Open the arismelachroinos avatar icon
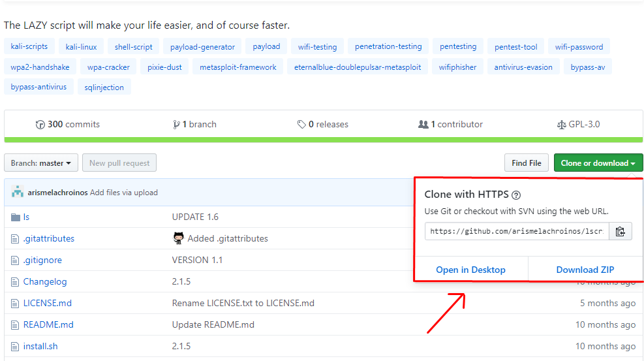644x361 pixels. [17, 192]
